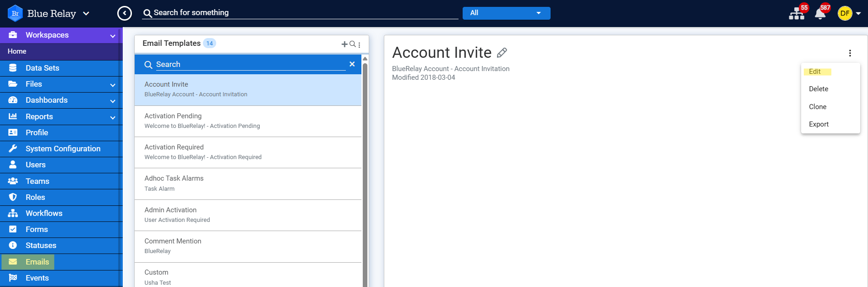
Task: Open System Configuration
Action: pos(63,149)
